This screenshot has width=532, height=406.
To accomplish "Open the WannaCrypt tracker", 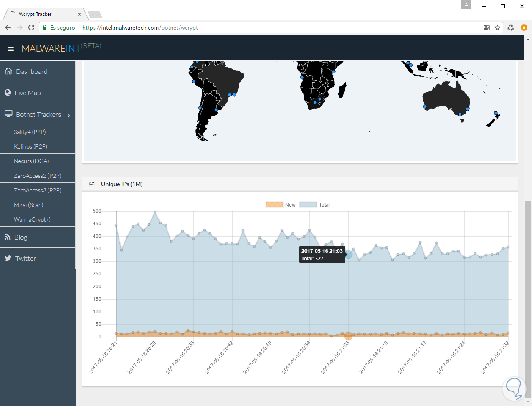I will 32,219.
